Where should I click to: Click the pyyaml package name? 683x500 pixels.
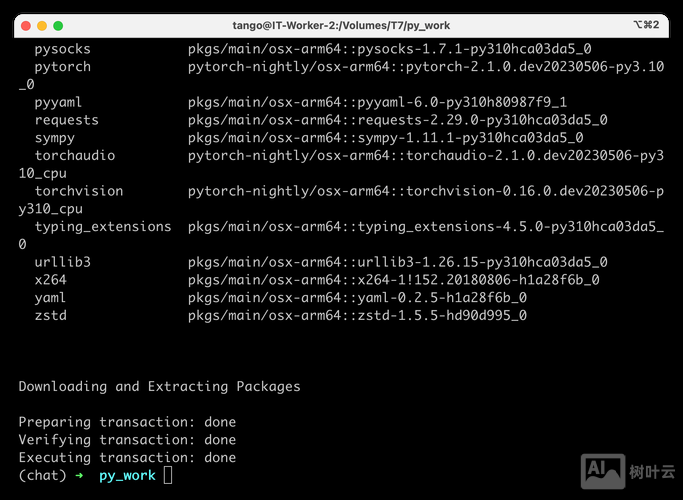click(58, 102)
